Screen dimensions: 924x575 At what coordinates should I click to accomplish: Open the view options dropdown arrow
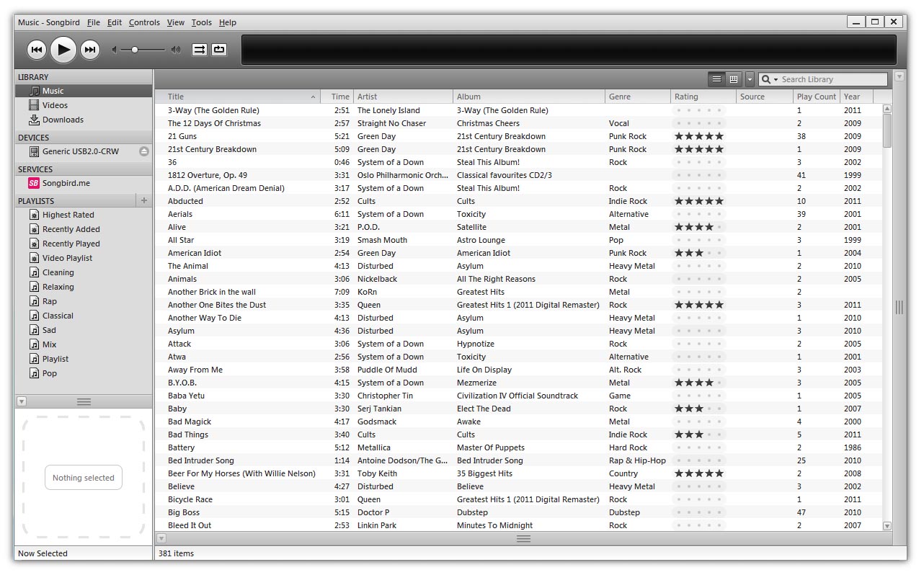point(750,79)
